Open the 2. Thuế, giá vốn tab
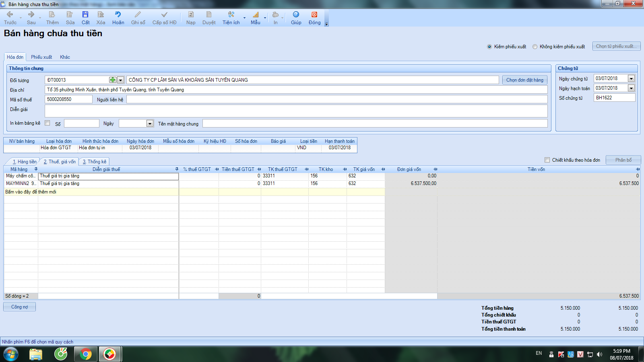The image size is (644, 362). pos(59,162)
